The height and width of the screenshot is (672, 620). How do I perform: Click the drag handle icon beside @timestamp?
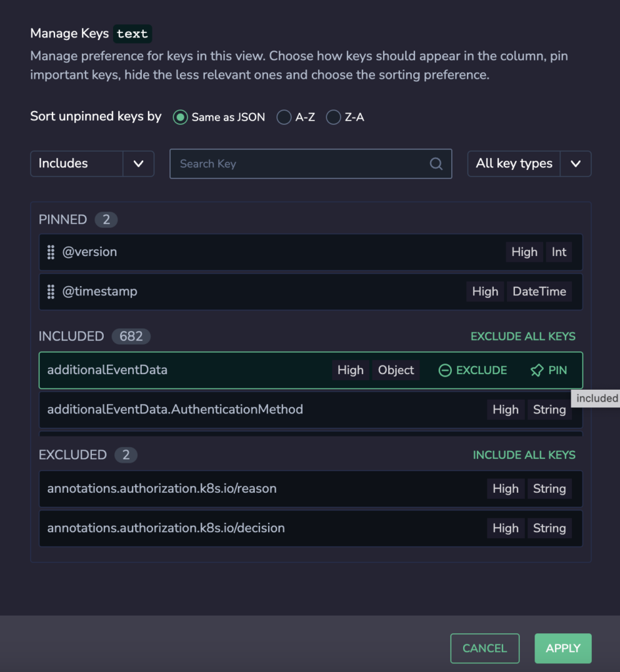(51, 291)
